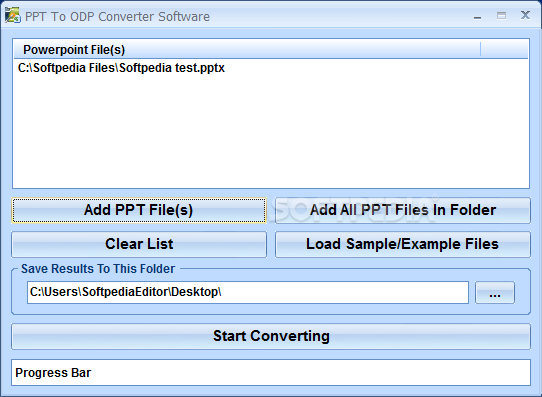Click Add All PPT Files In Folder
The width and height of the screenshot is (542, 397).
click(x=403, y=210)
